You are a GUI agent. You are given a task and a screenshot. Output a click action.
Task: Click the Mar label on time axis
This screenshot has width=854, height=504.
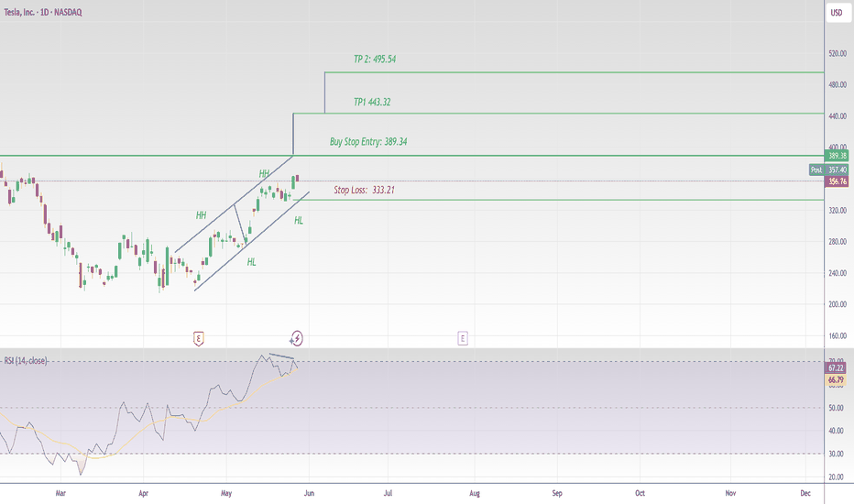[x=60, y=493]
